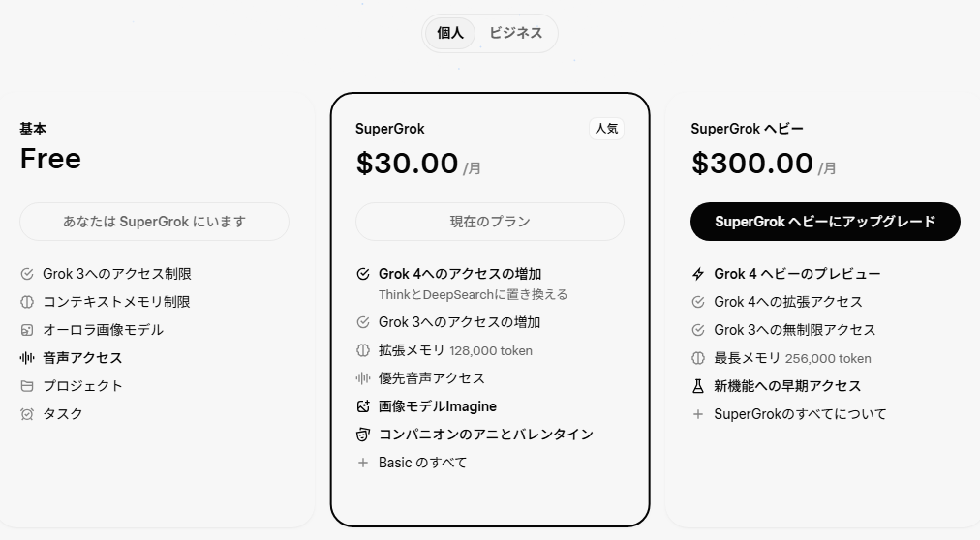Viewport: 980px width, 540px height.
Task: Click the voice waveform icon beside 音声アクセス
Action: 27,358
